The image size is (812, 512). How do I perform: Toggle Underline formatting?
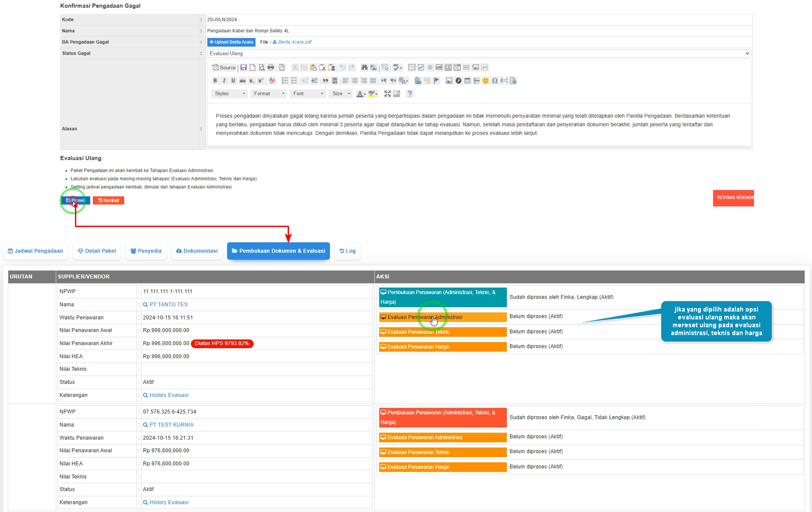point(233,81)
